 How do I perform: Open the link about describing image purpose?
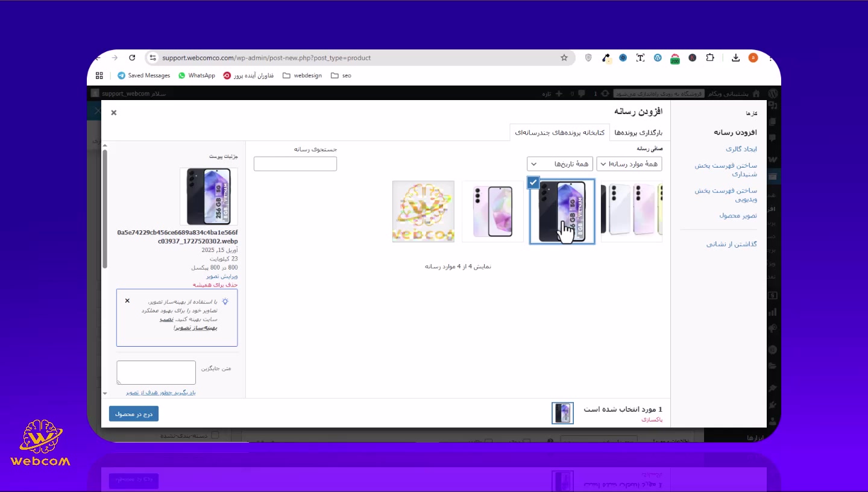coord(161,393)
